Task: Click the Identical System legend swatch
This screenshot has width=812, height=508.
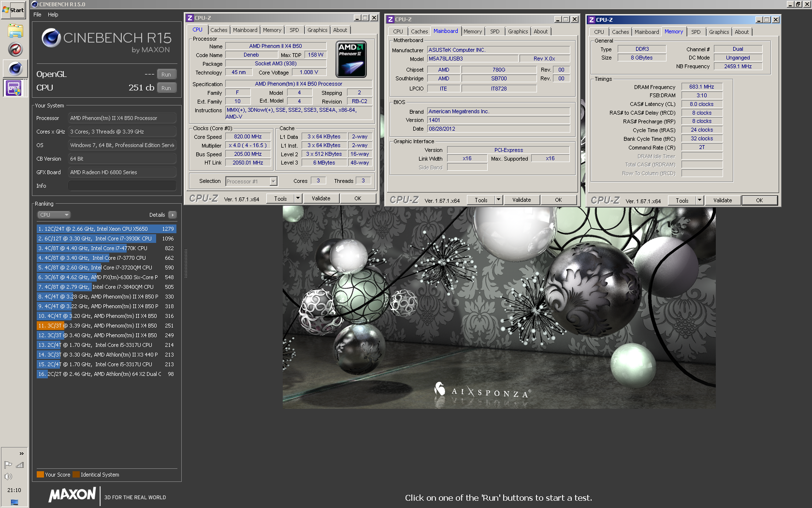Action: click(76, 475)
